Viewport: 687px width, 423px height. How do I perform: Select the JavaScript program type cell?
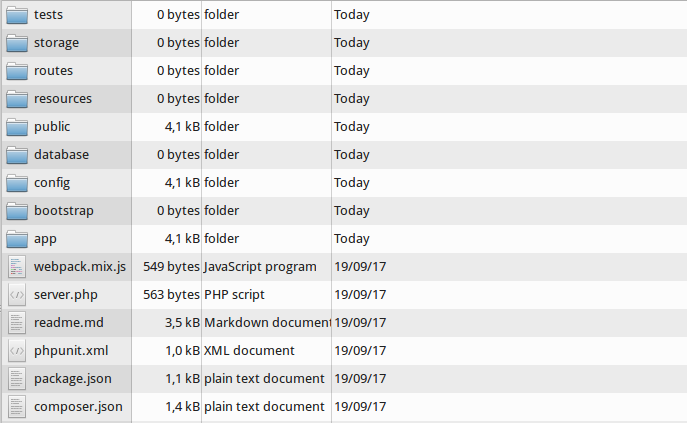click(x=260, y=267)
